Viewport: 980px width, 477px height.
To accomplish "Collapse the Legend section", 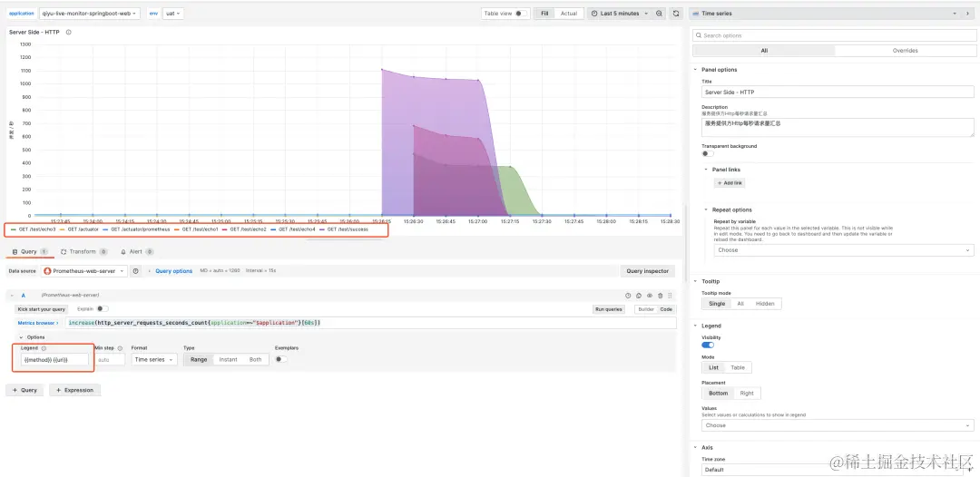I will tap(696, 326).
